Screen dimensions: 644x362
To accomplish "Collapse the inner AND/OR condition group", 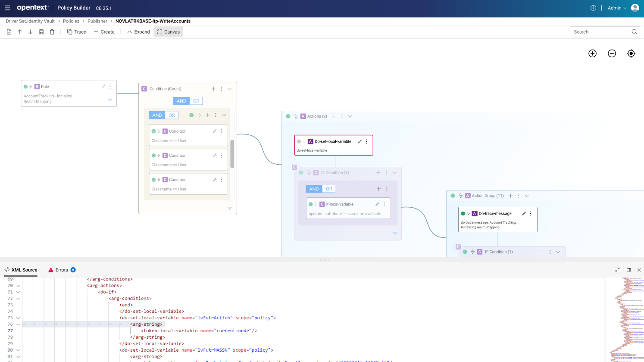I will tap(224, 115).
